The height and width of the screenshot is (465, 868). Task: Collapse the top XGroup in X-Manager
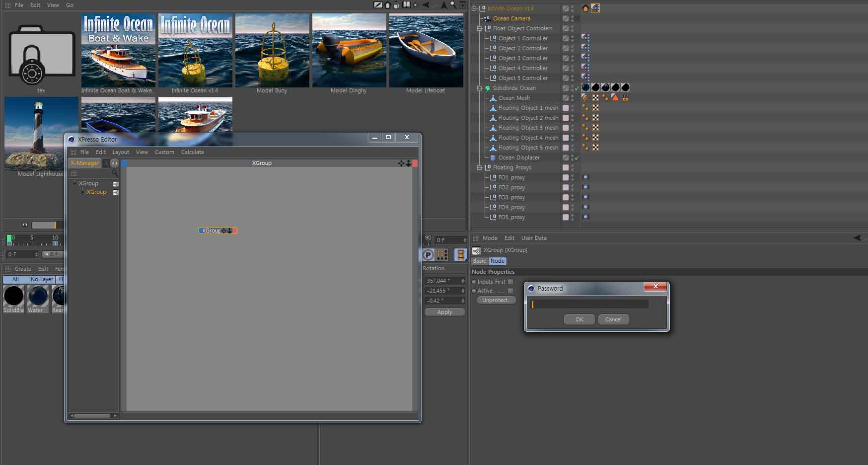[75, 183]
